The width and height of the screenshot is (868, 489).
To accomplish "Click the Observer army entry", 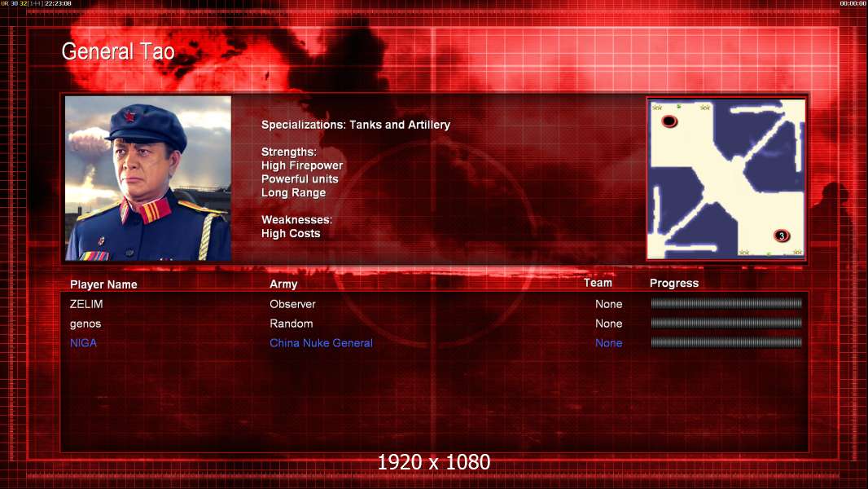I will pos(292,304).
